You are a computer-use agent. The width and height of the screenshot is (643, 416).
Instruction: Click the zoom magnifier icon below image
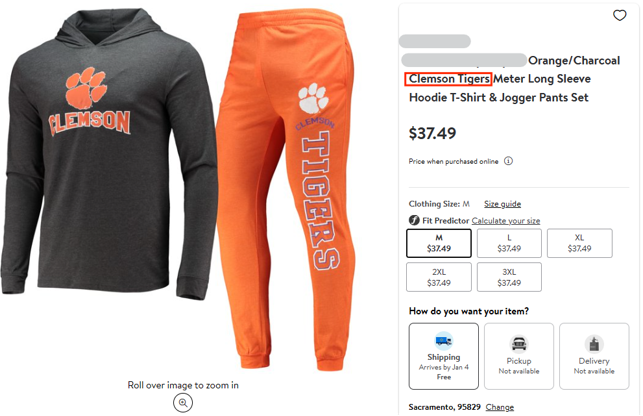click(x=183, y=402)
